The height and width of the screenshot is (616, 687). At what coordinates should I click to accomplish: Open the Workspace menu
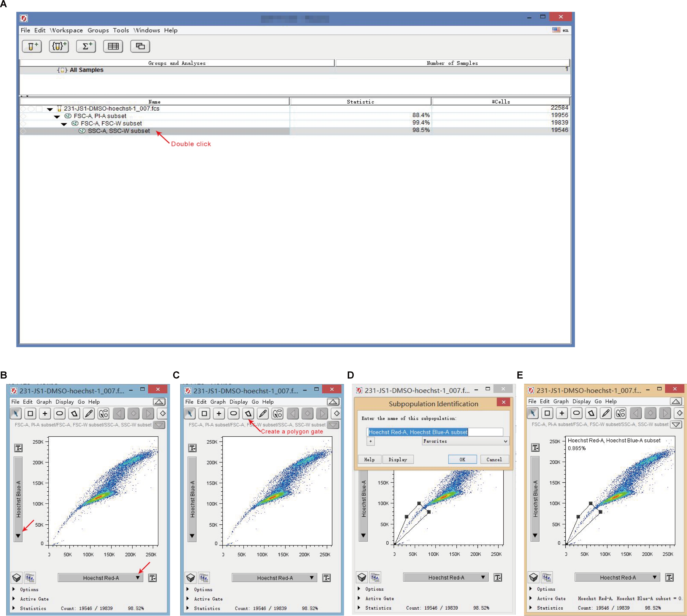(66, 30)
